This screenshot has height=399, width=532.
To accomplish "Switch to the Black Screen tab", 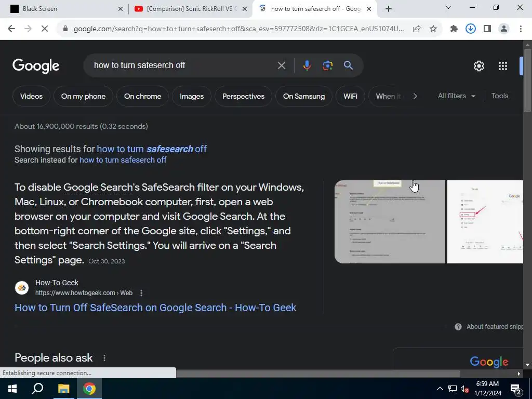I will (64, 9).
